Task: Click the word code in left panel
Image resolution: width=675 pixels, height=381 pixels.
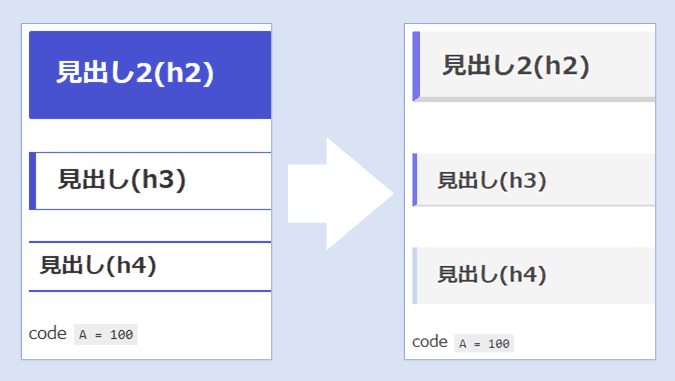Action: tap(48, 334)
